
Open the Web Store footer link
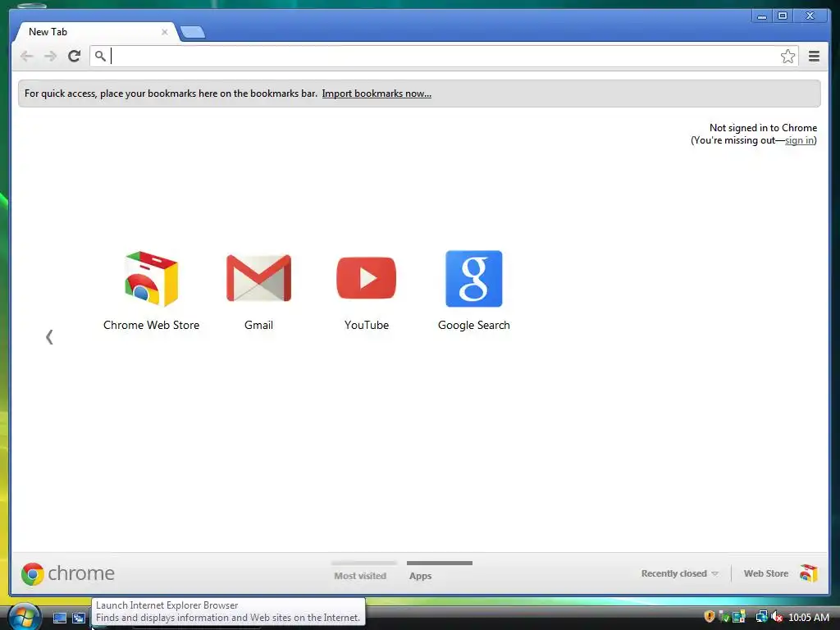tap(766, 573)
